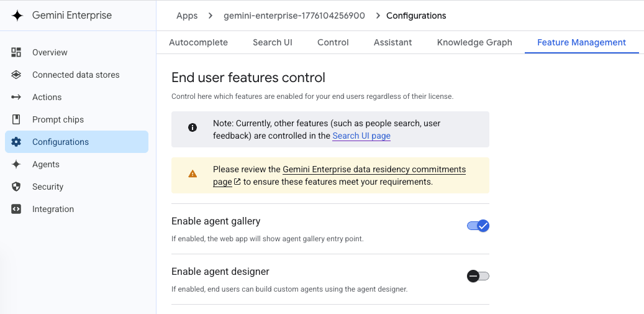Click the Configurations gear icon
The height and width of the screenshot is (314, 644).
coord(16,142)
